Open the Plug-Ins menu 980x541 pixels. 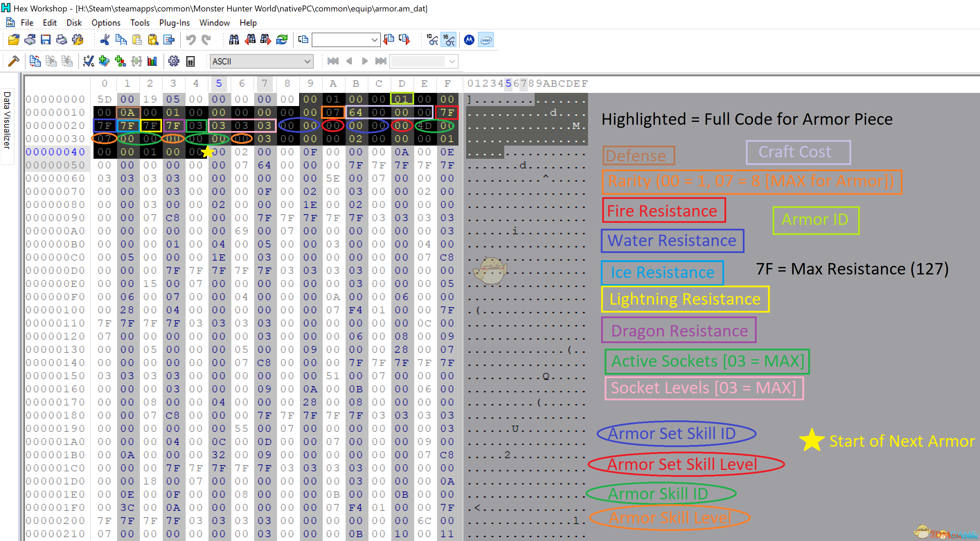coord(174,23)
